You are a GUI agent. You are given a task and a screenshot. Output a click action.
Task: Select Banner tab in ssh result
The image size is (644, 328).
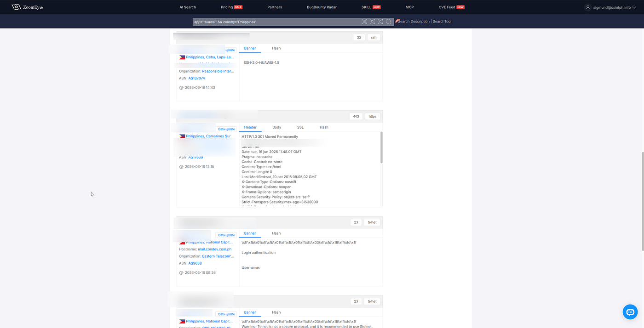[x=250, y=48]
